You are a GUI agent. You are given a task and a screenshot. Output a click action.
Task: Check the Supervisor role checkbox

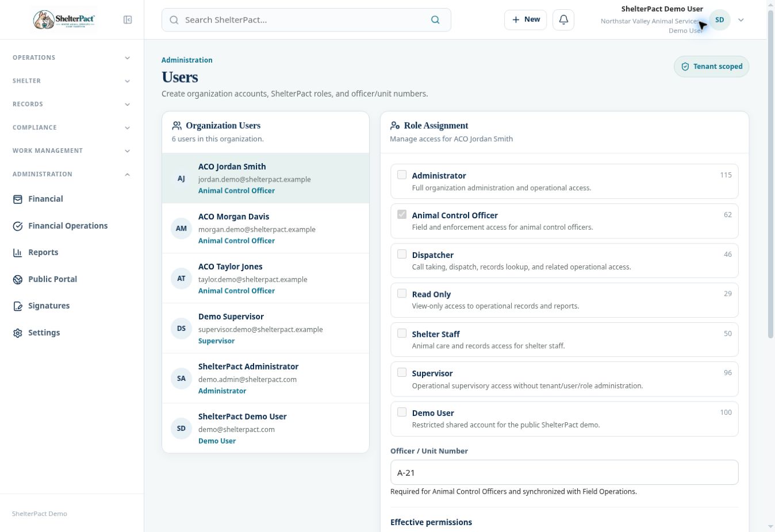click(402, 372)
